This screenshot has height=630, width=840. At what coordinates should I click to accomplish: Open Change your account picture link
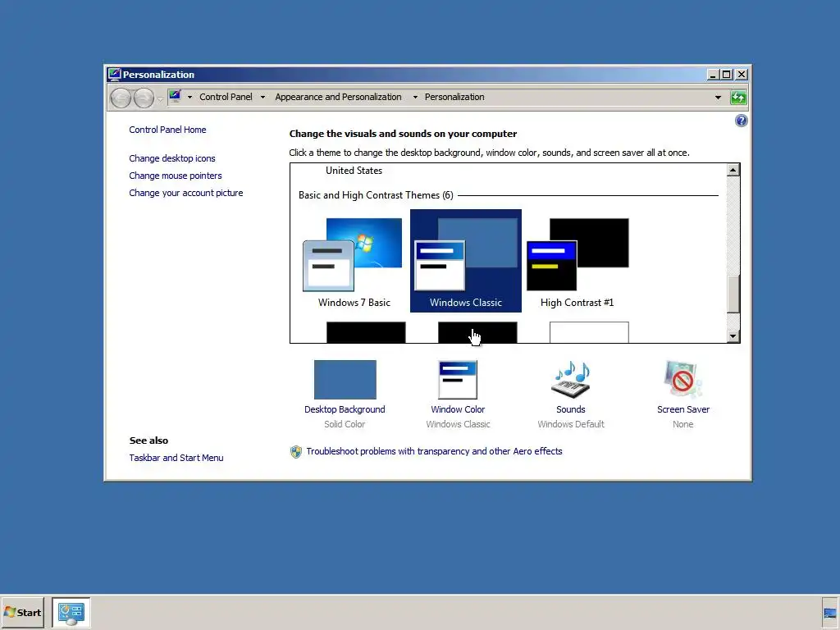pyautogui.click(x=186, y=193)
